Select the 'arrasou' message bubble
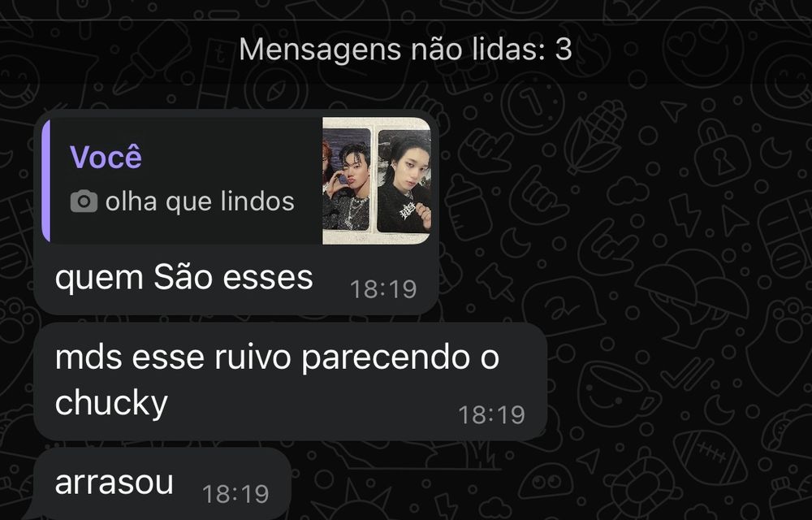Viewport: 812px width, 520px height. coord(162,483)
